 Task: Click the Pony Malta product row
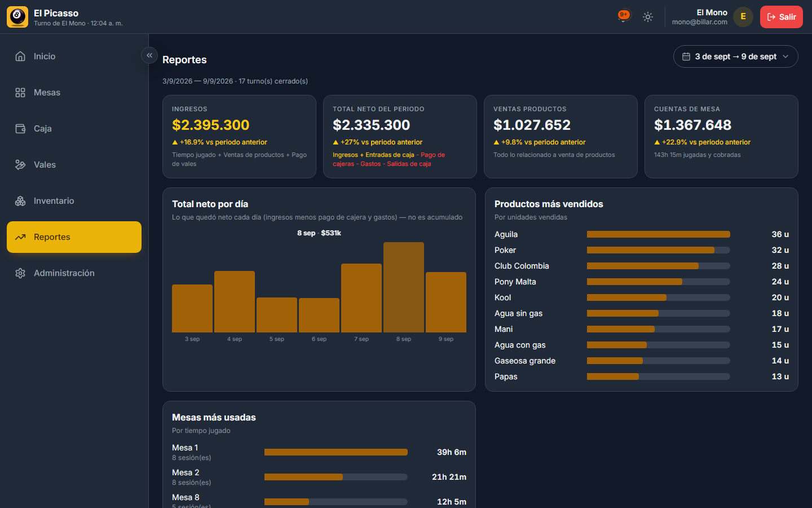click(x=642, y=282)
